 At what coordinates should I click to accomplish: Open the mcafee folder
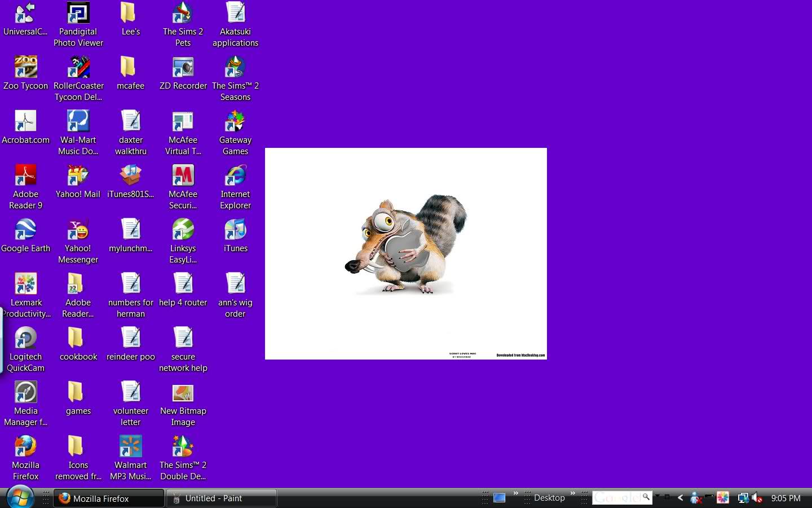click(x=130, y=73)
